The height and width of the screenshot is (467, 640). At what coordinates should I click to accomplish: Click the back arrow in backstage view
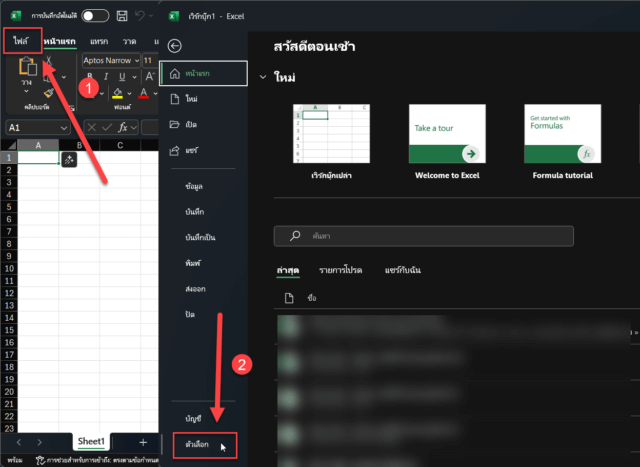tap(175, 46)
